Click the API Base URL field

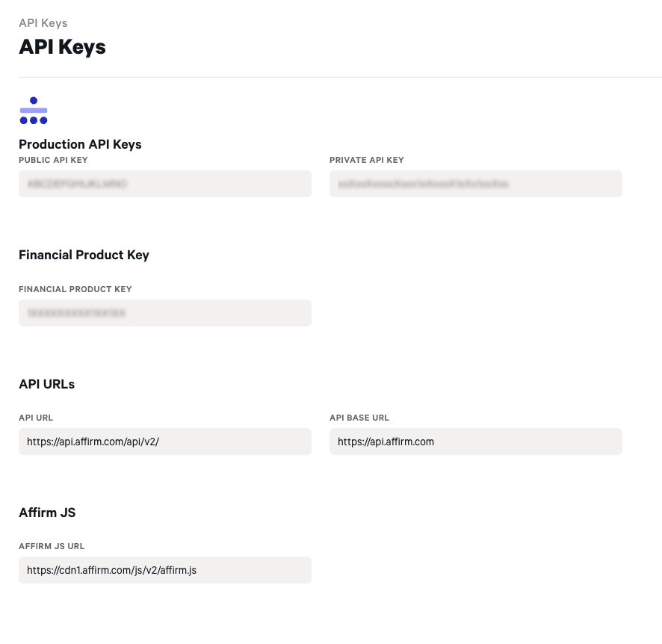476,442
